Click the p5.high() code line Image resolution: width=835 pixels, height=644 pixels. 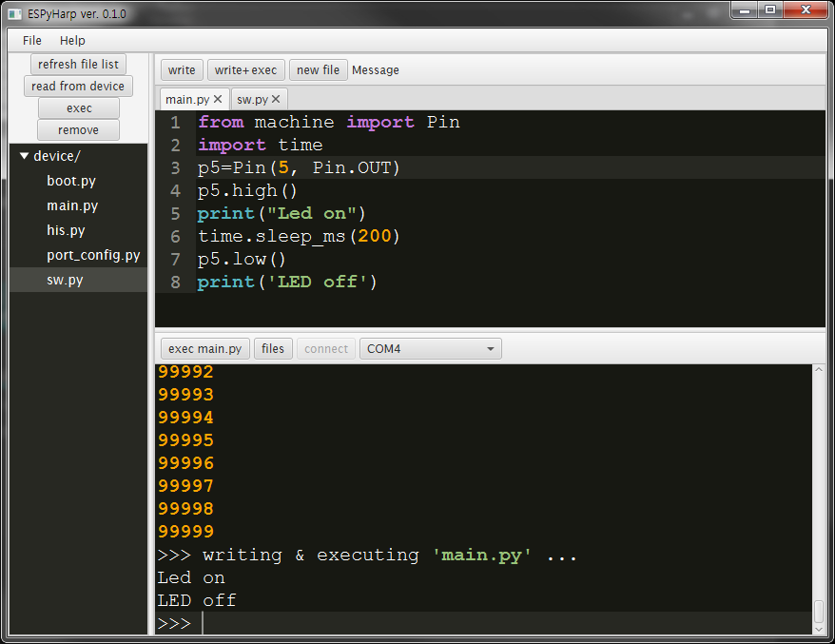(247, 190)
